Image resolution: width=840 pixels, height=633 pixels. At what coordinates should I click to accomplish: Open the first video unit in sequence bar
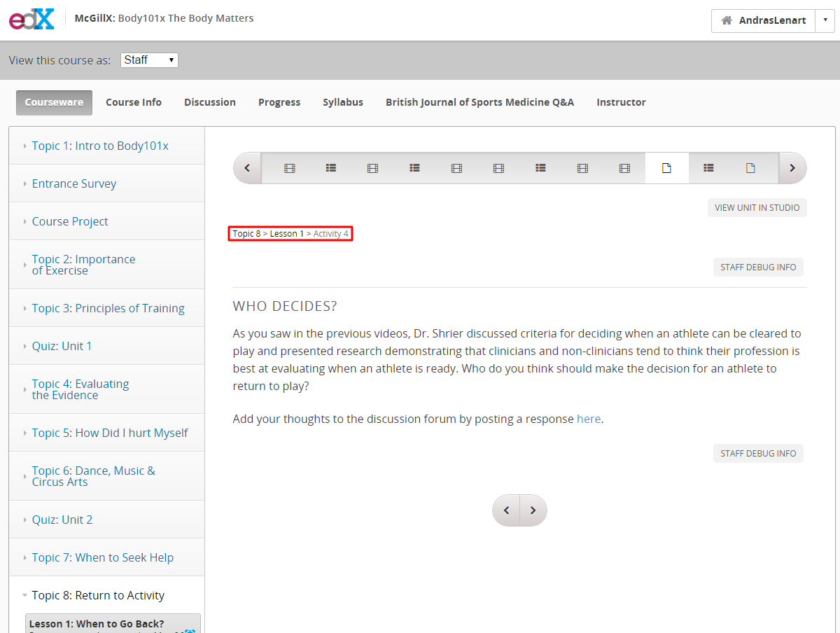[x=289, y=168]
